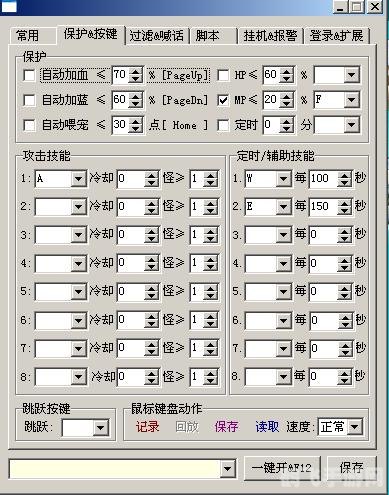Open attack skill 8 key dropdown
The height and width of the screenshot is (495, 389).
(79, 377)
